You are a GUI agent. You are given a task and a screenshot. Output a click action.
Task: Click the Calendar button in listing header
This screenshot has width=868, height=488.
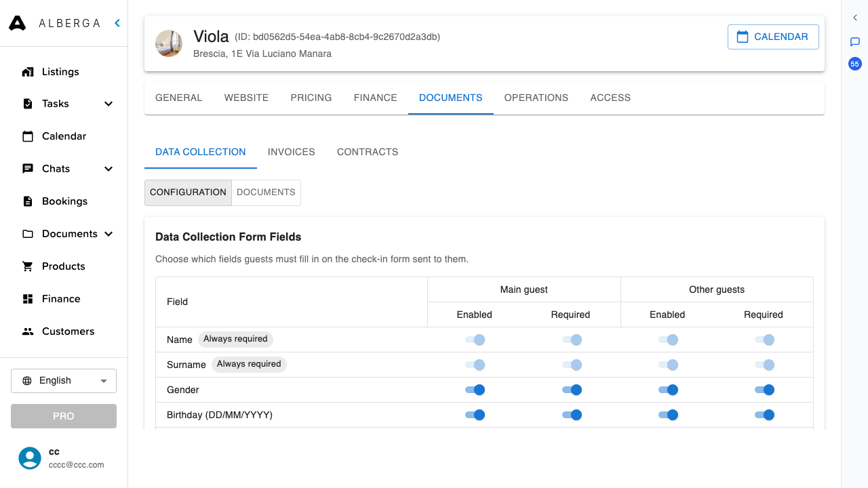pos(773,37)
